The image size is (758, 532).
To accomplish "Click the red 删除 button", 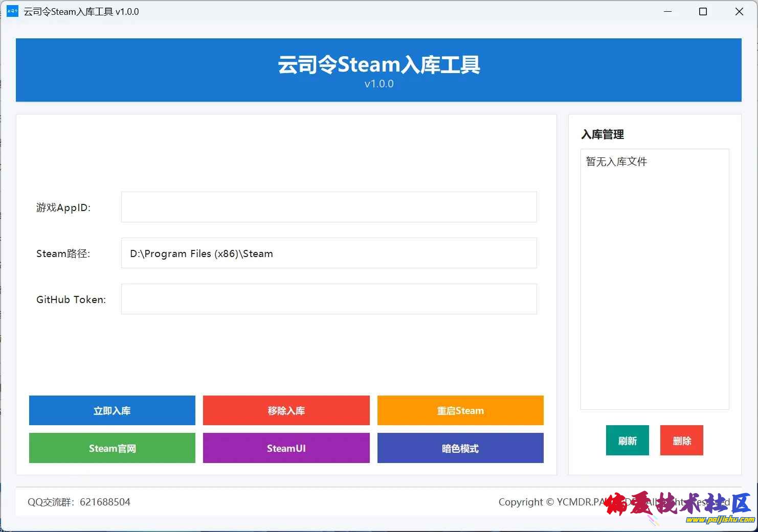I will pos(681,441).
